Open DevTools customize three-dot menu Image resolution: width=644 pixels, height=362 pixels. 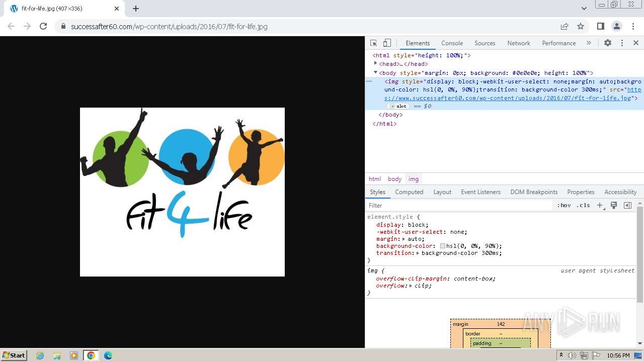point(622,43)
